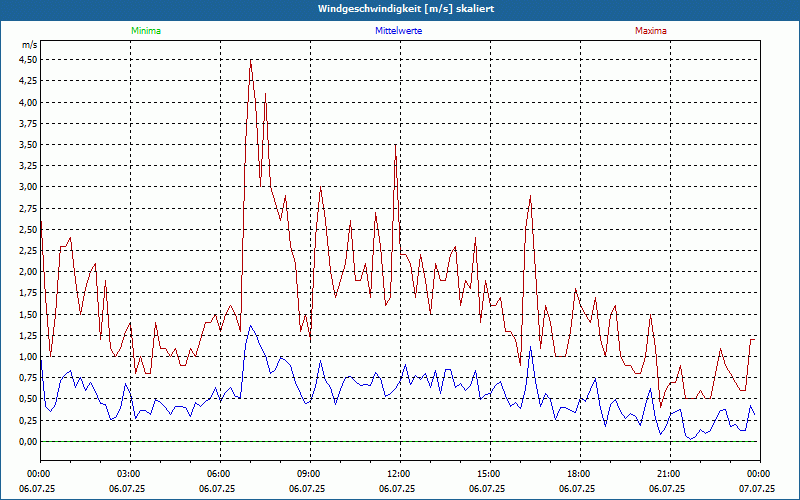Click the 4,00 y-axis value
The image size is (800, 500).
[x=29, y=102]
